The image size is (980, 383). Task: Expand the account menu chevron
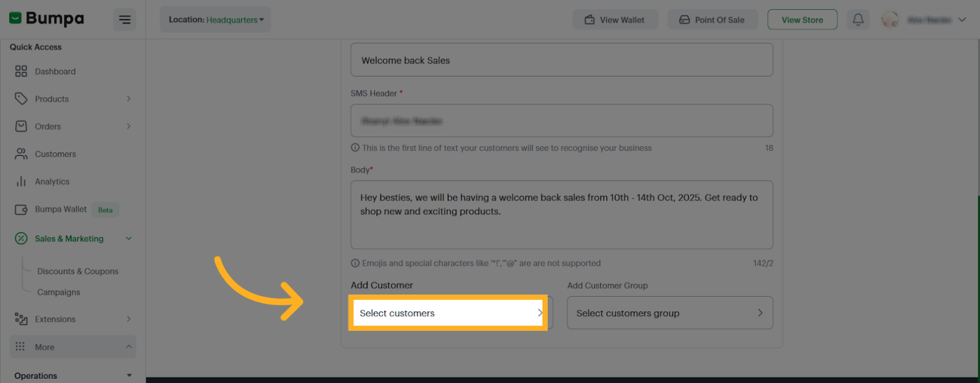(x=962, y=19)
